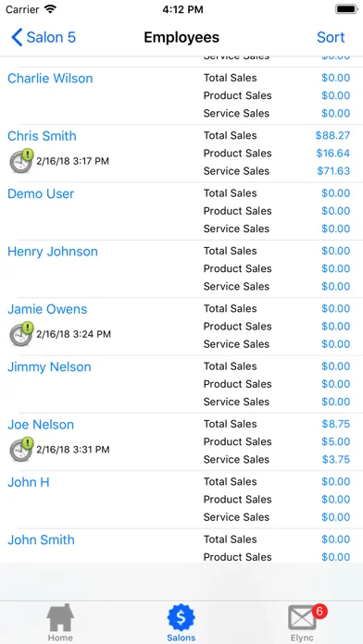Tap the clock alert icon under Jamie Owens

[x=21, y=334]
